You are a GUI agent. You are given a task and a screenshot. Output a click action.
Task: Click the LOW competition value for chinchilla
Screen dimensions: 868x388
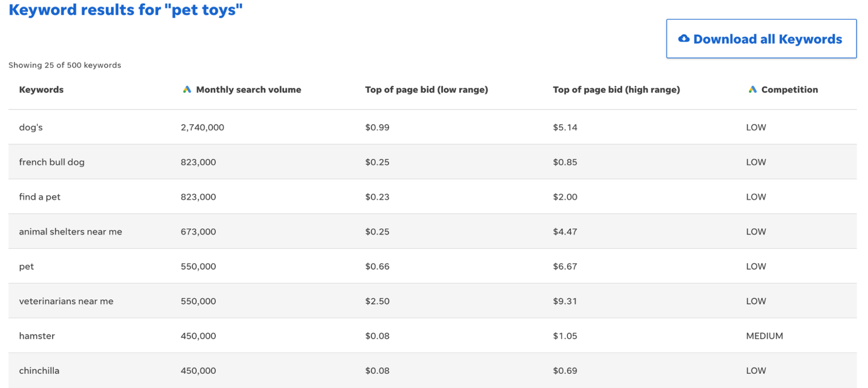pyautogui.click(x=756, y=371)
